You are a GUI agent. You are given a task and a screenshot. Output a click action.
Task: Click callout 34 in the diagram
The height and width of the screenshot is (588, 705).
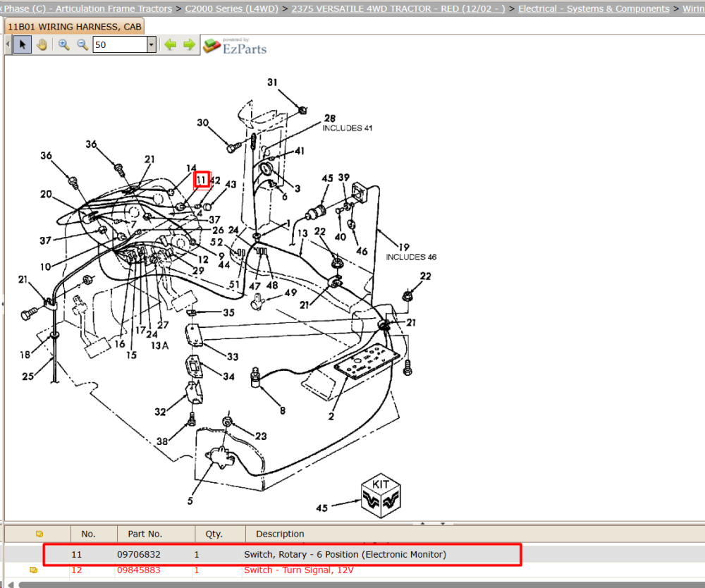pos(229,376)
